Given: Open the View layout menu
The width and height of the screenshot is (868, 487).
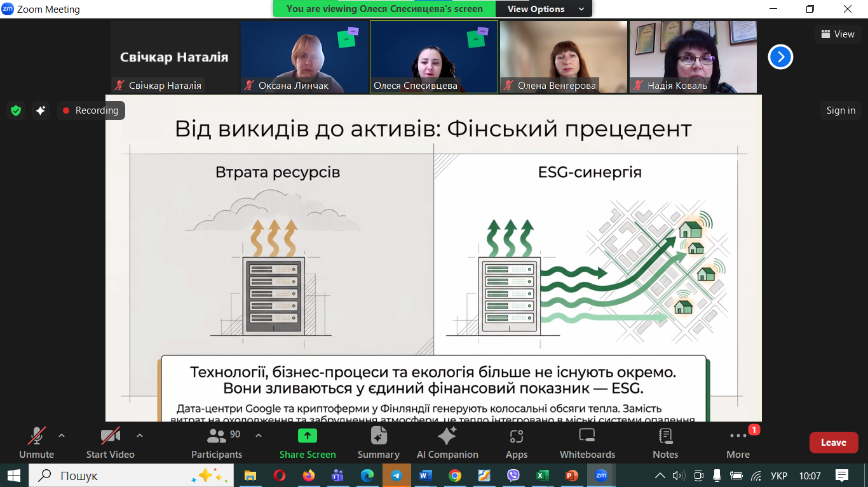Looking at the screenshot, I should [x=837, y=34].
